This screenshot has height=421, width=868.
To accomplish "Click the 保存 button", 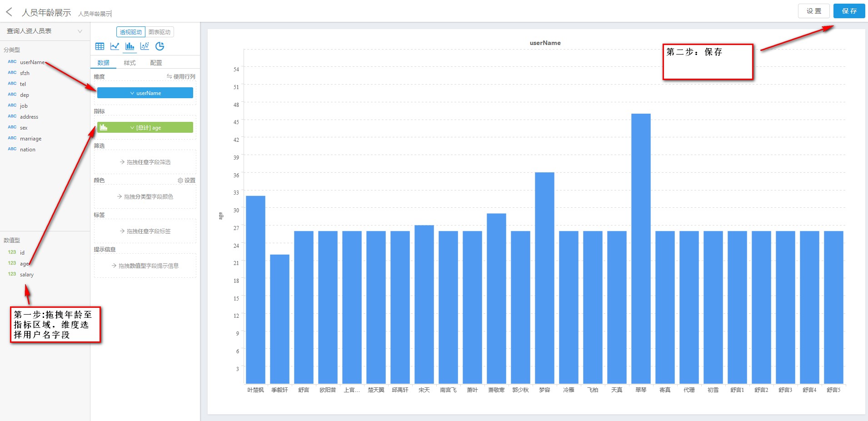I will tap(849, 11).
